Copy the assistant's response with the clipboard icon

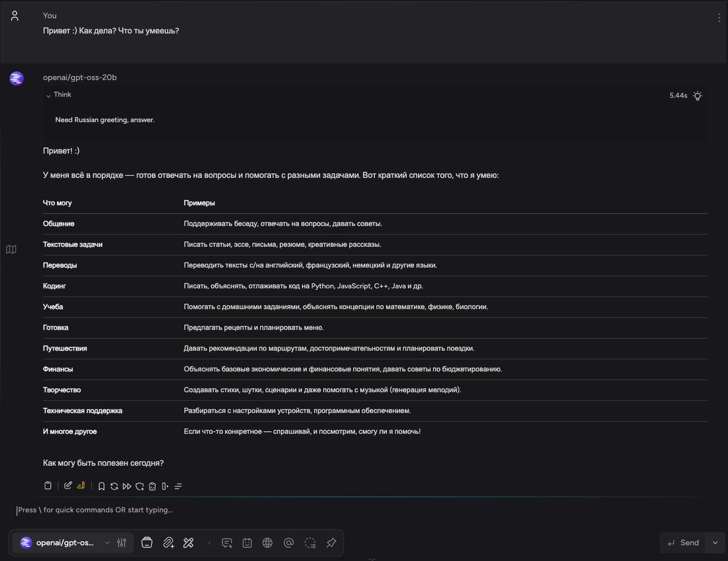48,486
